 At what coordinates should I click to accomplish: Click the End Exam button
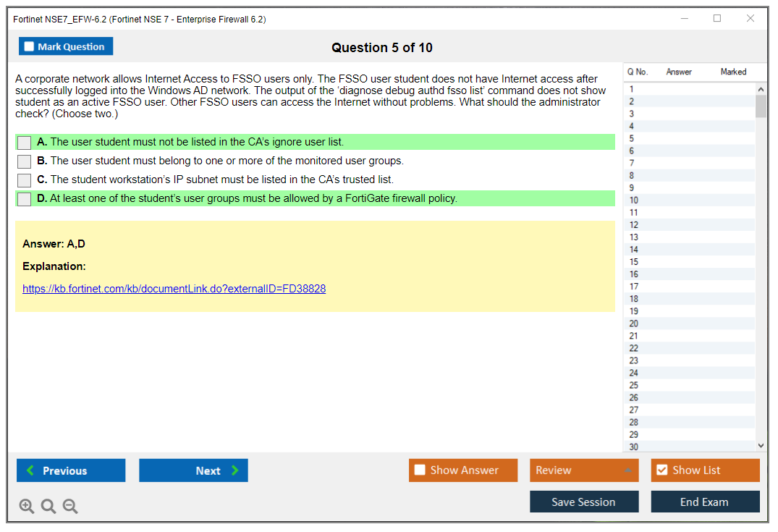coord(705,502)
